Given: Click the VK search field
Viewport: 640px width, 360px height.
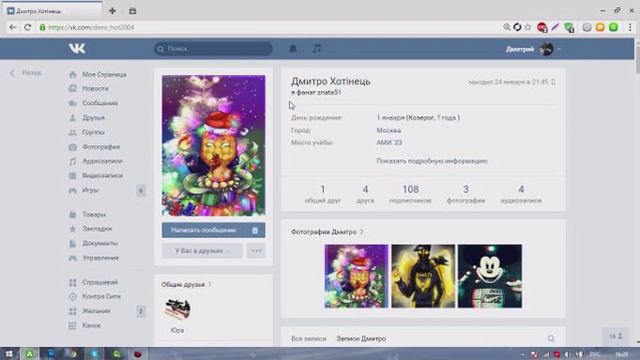Looking at the screenshot, I should pos(213,49).
